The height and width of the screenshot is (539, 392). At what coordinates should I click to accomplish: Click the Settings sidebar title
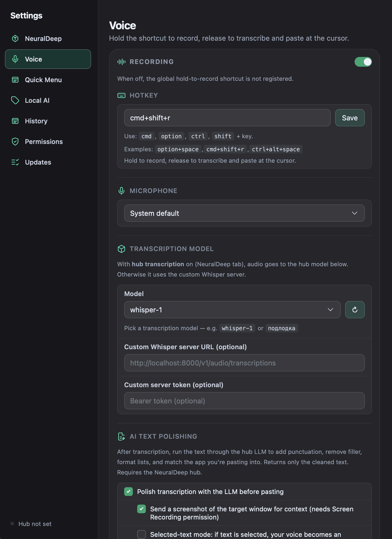26,15
